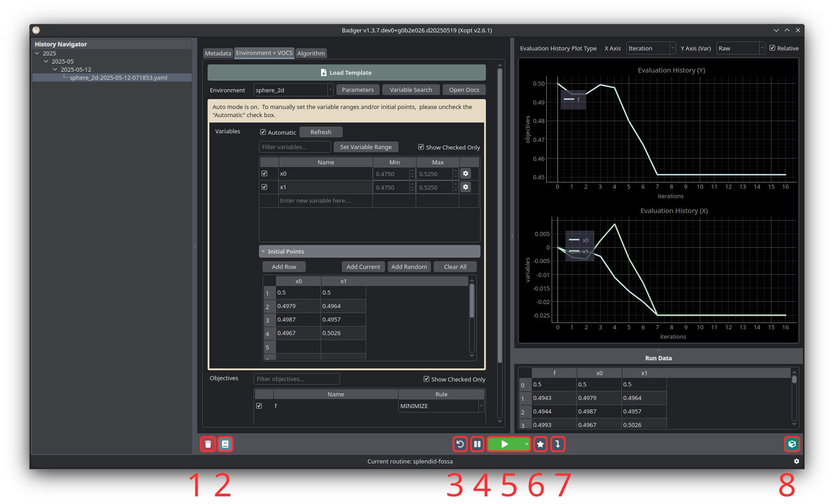Toggle objectives Show Checked Only checkbox
This screenshot has width=834, height=504.
pyautogui.click(x=426, y=379)
